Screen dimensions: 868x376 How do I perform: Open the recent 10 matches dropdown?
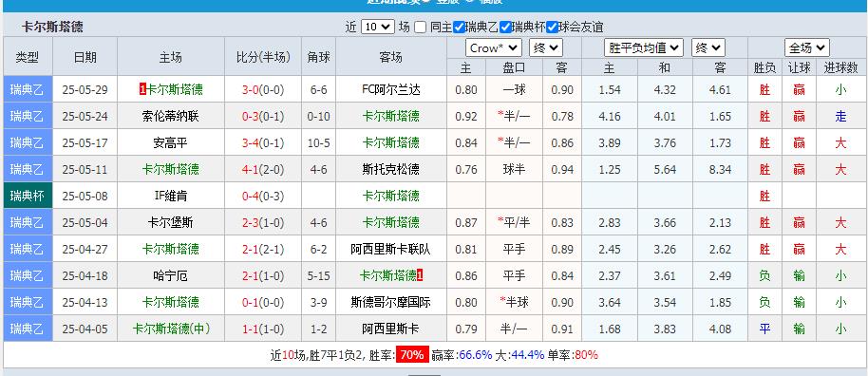pyautogui.click(x=378, y=27)
